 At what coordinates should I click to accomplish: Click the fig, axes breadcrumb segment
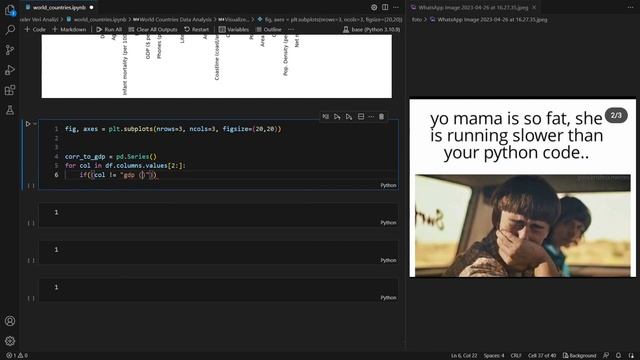pos(330,19)
